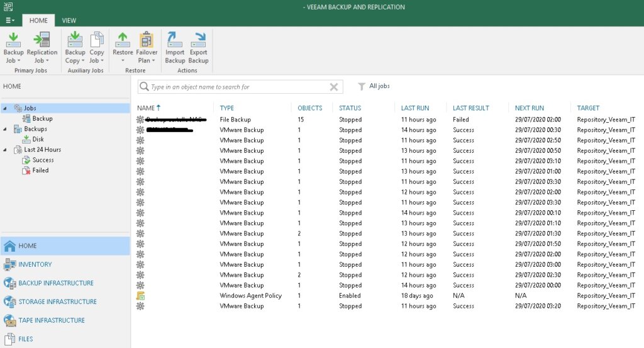Sort the job list by Name column
The width and height of the screenshot is (644, 348).
[x=146, y=108]
